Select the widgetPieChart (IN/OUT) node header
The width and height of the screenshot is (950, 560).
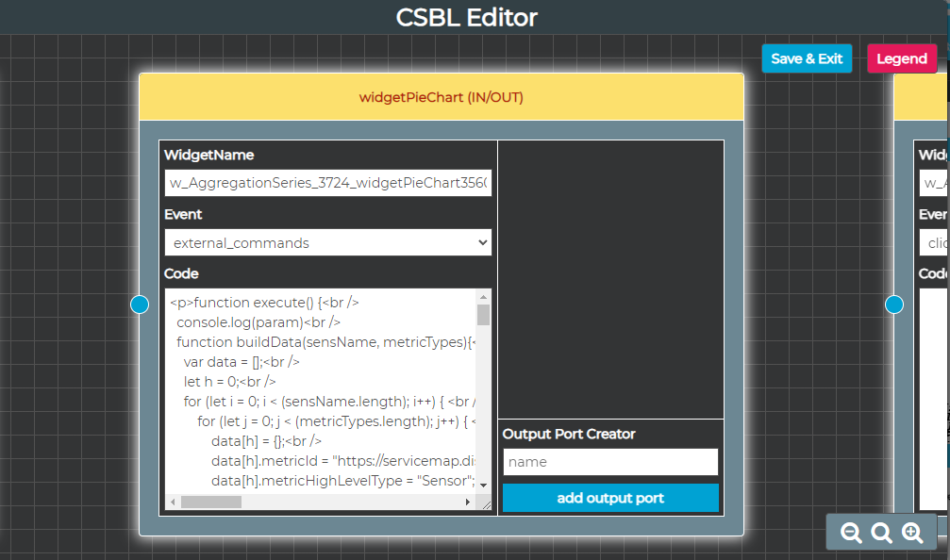[441, 97]
